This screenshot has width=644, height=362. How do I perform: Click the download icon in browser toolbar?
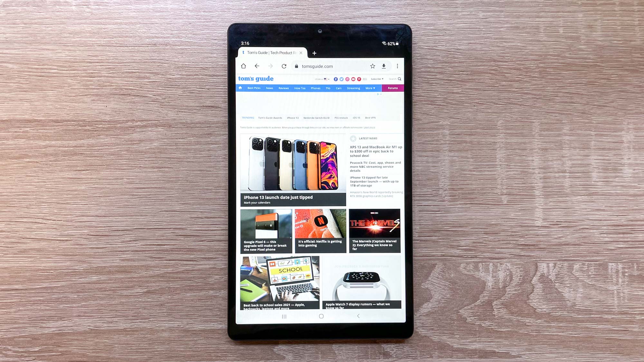click(x=384, y=66)
